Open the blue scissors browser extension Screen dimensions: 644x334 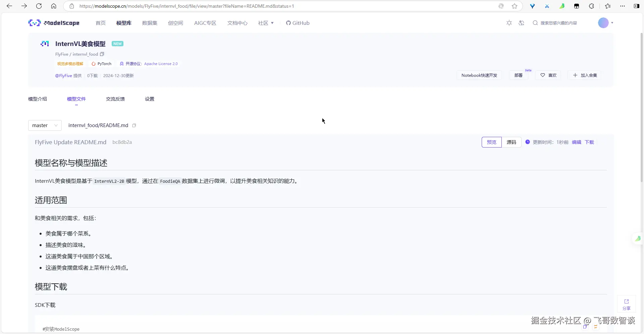(547, 6)
